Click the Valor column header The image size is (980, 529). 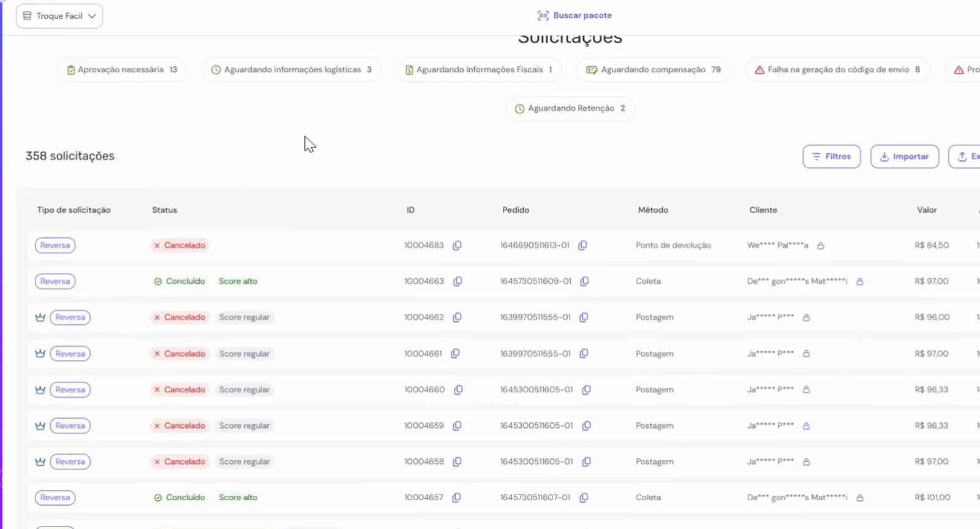pos(927,210)
